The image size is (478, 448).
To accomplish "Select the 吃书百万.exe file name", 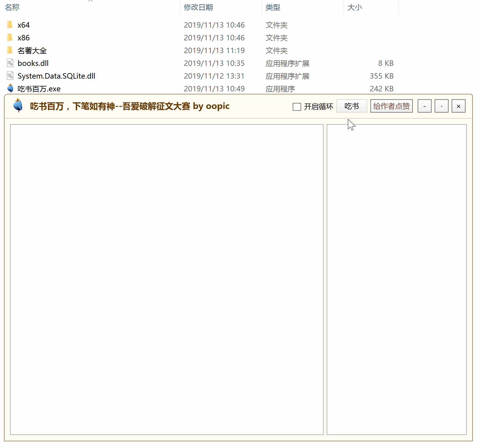I will point(39,89).
